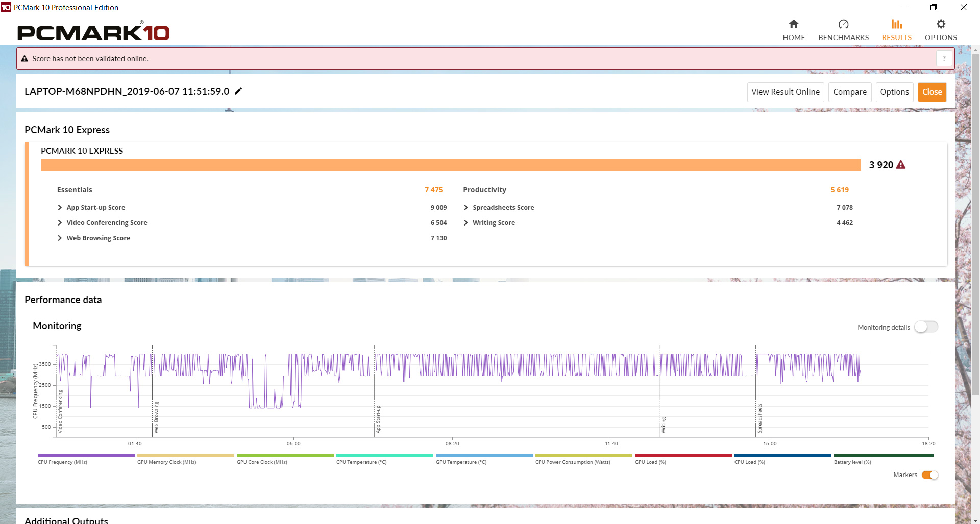Click the PCMark 10 logo
Screen dimensions: 980x524
(93, 32)
